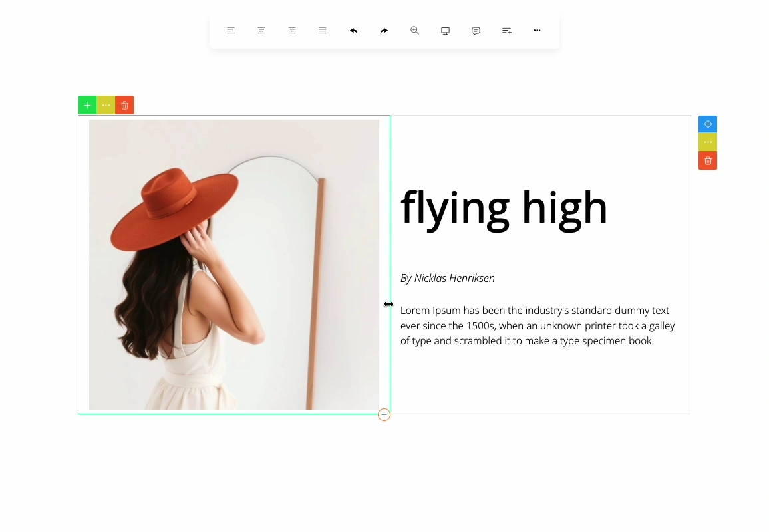Align text right in toolbar
769x532 pixels.
coord(292,31)
